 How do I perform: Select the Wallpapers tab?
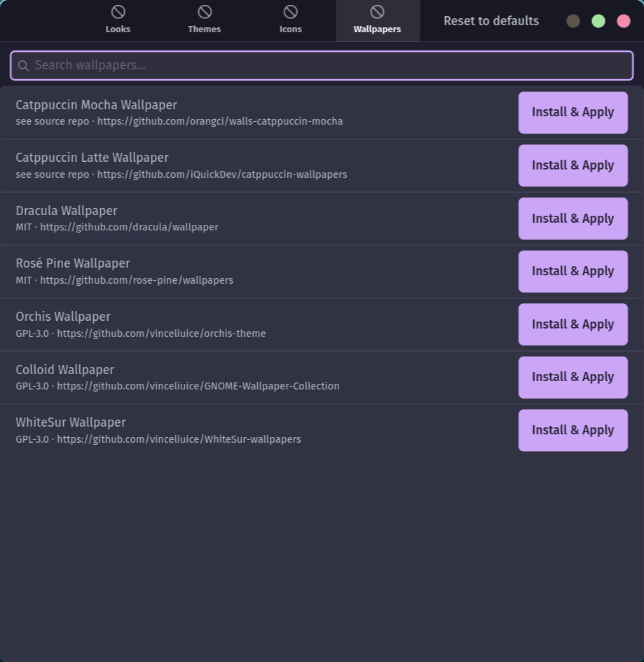(378, 21)
